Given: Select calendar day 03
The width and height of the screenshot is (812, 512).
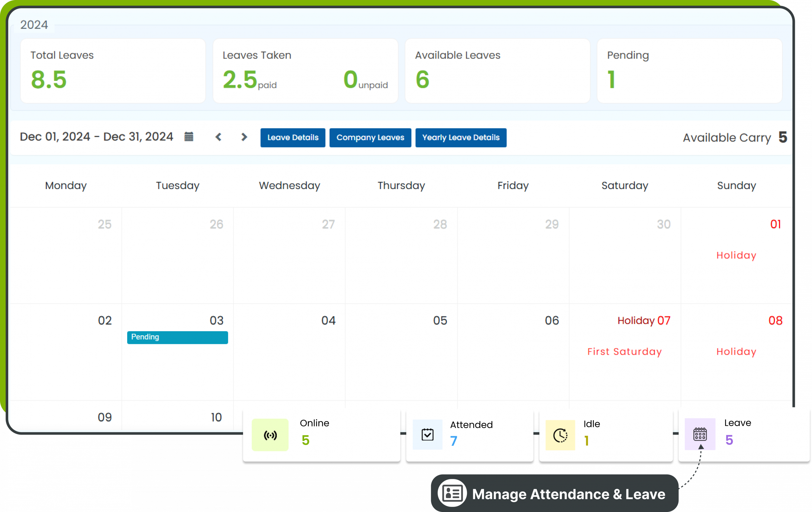Looking at the screenshot, I should pyautogui.click(x=217, y=320).
